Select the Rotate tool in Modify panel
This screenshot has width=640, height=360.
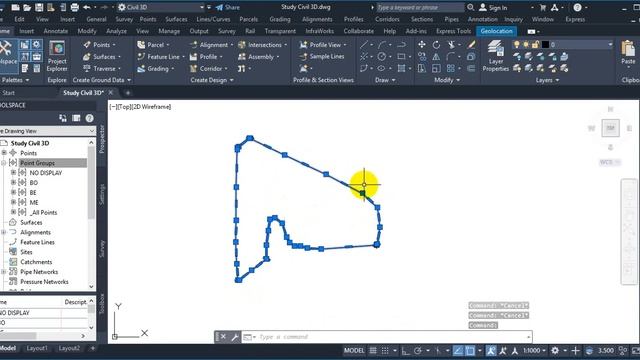(x=436, y=44)
